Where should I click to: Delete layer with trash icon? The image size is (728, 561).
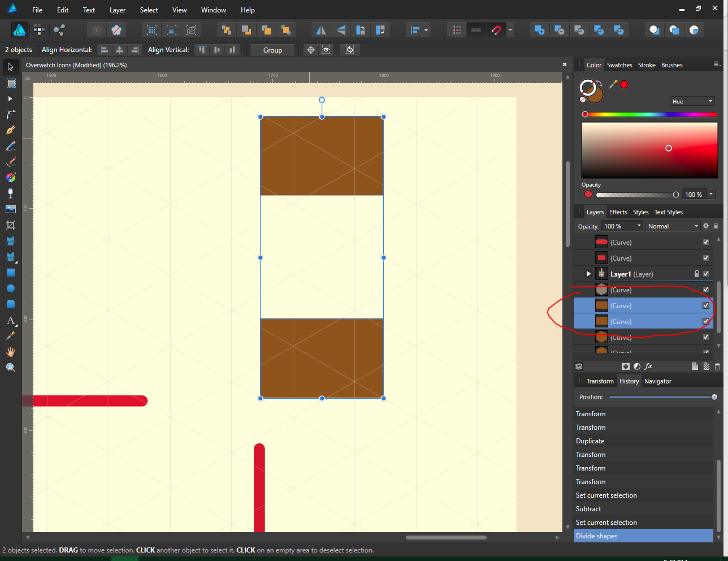tap(717, 366)
